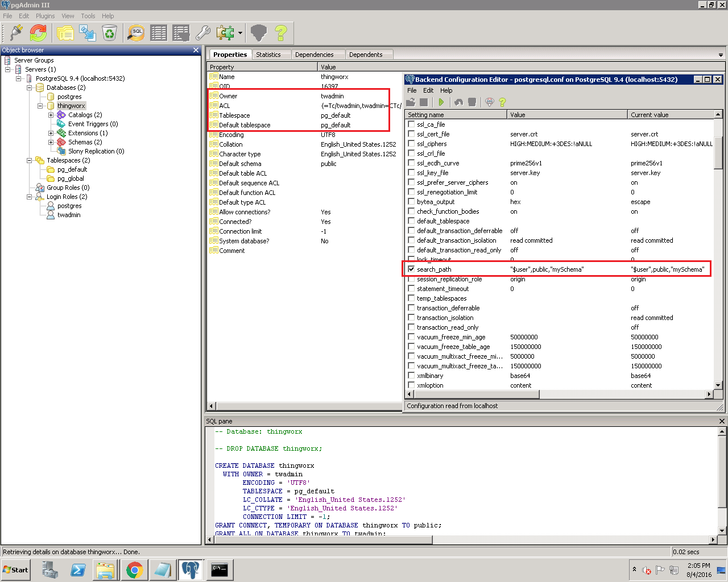This screenshot has height=582, width=728.
Task: Select the pg_global tablespace
Action: tap(70, 178)
